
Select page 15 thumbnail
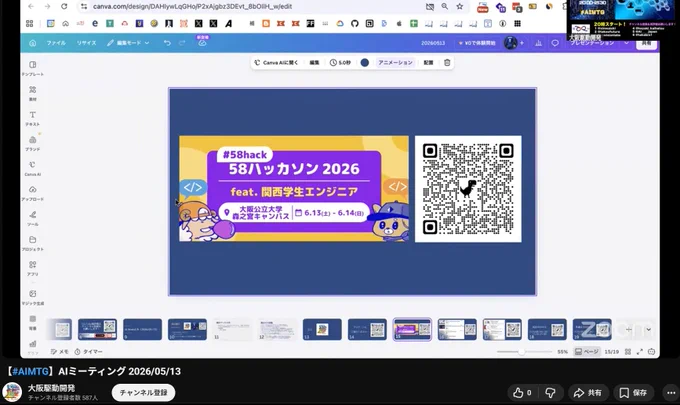tap(412, 330)
